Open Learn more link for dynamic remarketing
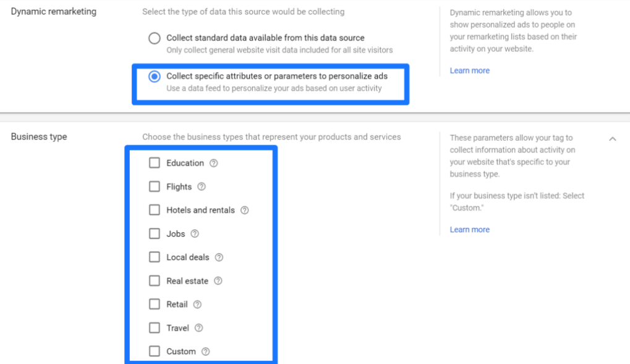630x364 pixels. click(x=469, y=70)
